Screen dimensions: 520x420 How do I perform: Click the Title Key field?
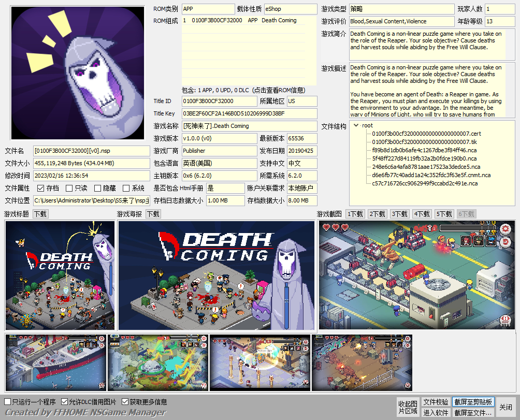tap(250, 113)
